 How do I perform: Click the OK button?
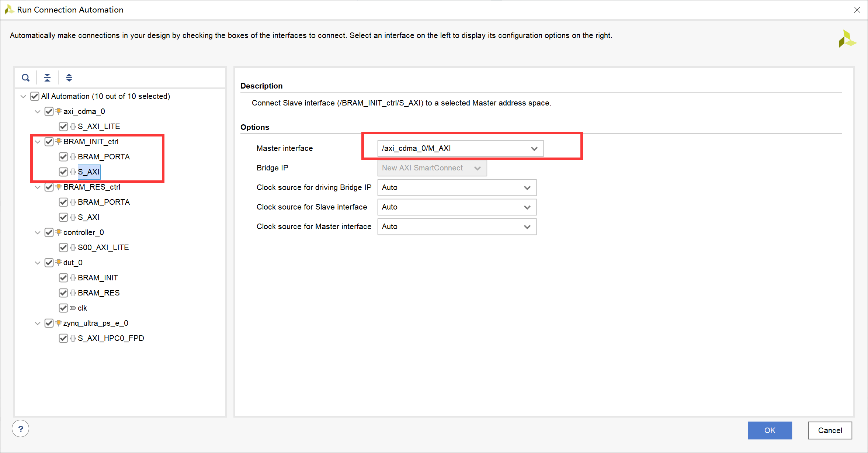click(770, 430)
